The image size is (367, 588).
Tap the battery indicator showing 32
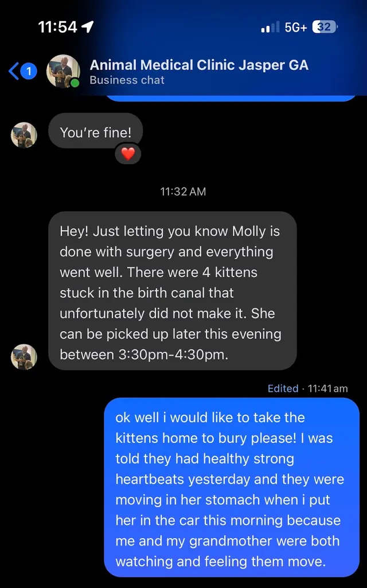(x=325, y=27)
